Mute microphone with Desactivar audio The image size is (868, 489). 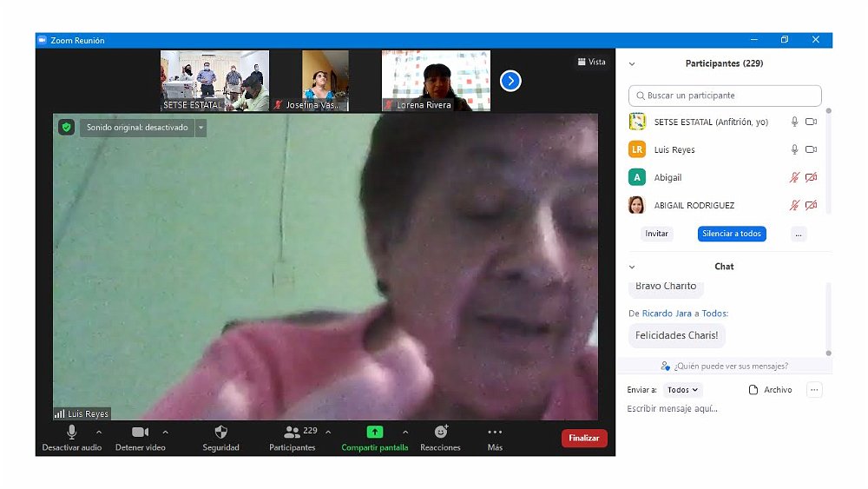71,432
